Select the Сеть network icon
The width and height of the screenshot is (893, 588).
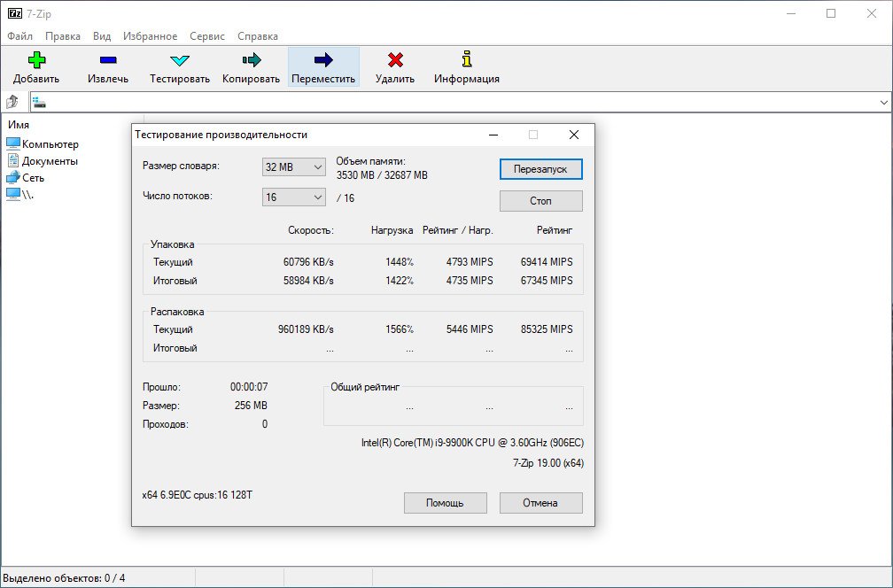click(13, 178)
